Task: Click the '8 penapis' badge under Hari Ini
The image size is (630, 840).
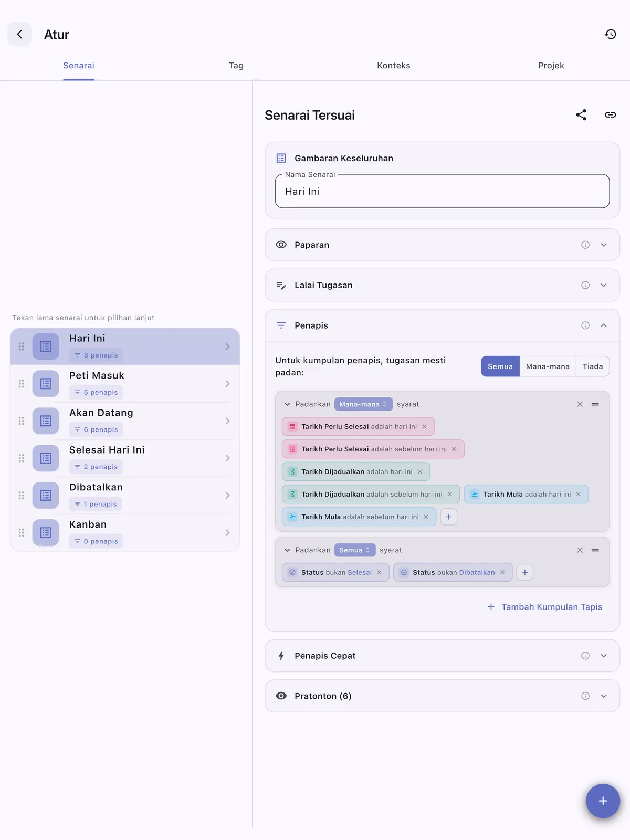Action: [96, 355]
